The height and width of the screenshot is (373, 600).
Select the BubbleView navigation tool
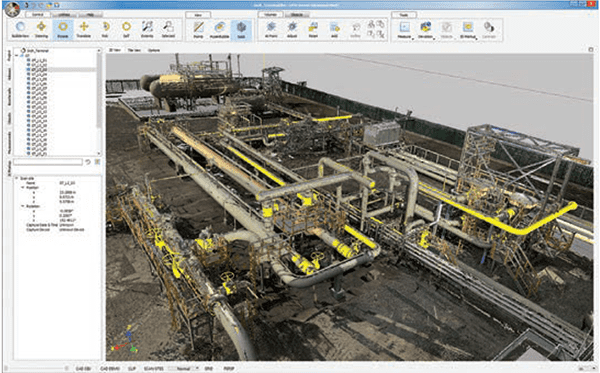pyautogui.click(x=20, y=29)
